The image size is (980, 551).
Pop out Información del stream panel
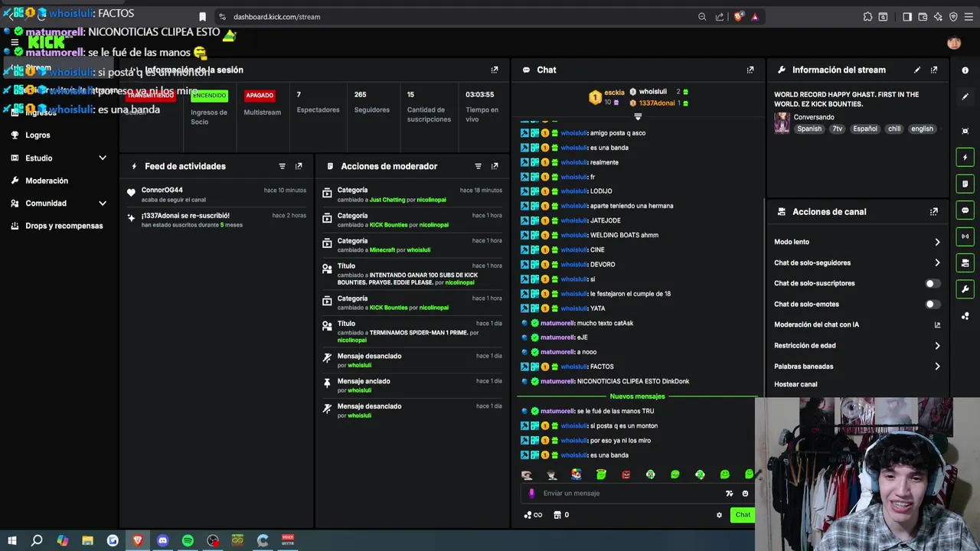[x=934, y=70]
